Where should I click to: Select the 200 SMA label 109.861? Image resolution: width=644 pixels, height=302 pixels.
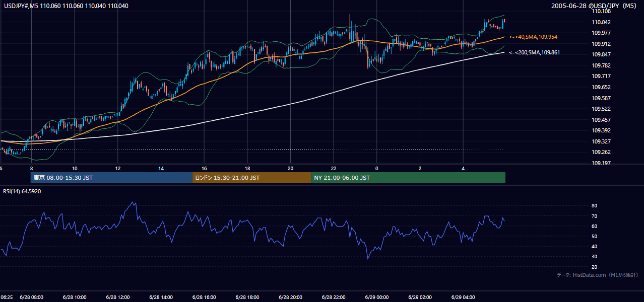pos(534,52)
